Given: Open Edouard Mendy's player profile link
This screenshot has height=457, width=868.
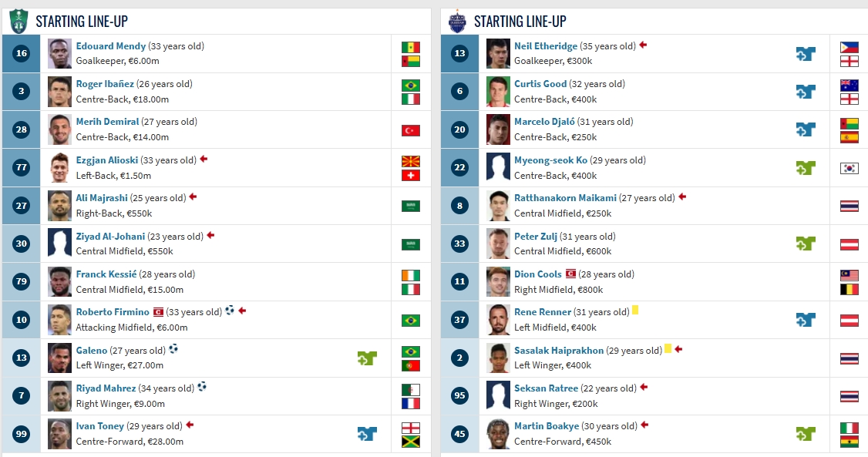Looking at the screenshot, I should click(x=111, y=46).
